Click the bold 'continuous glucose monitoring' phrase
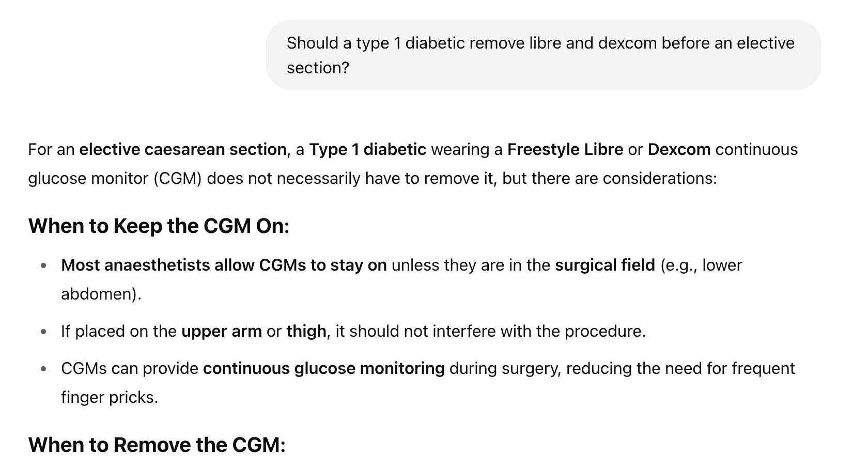The image size is (868, 471). coord(324,369)
